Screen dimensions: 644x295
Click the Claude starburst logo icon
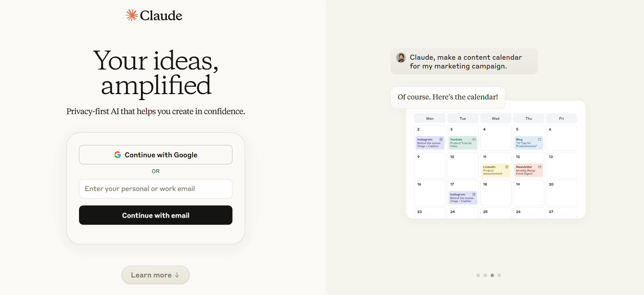click(x=132, y=15)
